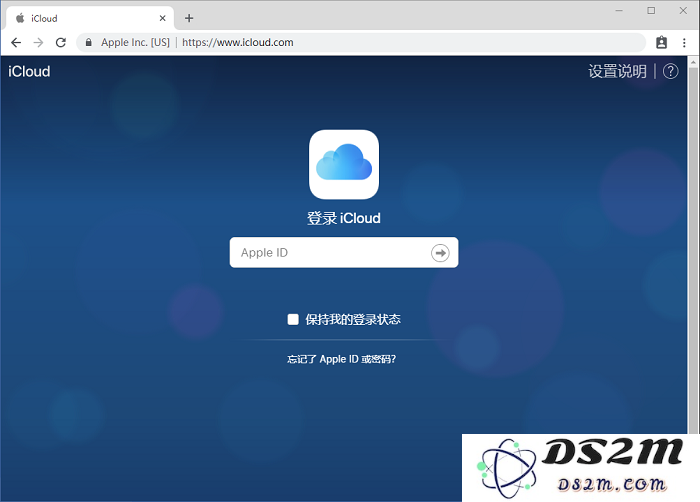Open the browser profile icon
This screenshot has height=502, width=700.
pyautogui.click(x=661, y=42)
